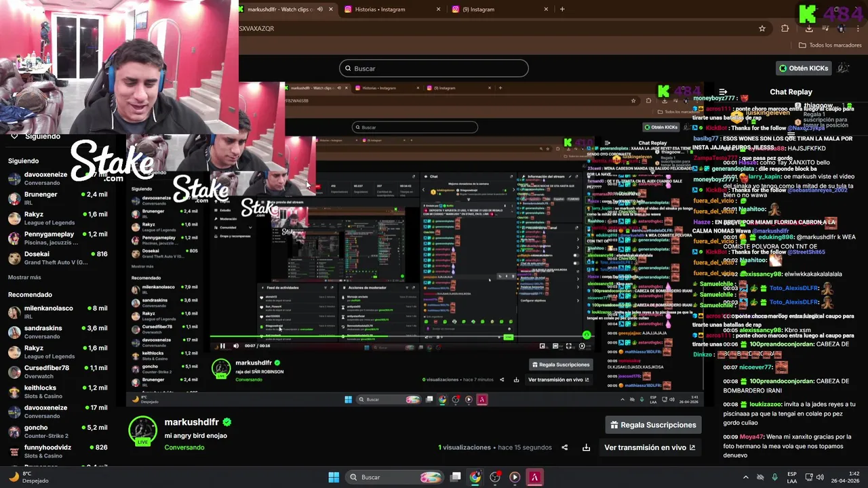
Task: Toggle theater mode in the player controls
Action: pos(555,346)
